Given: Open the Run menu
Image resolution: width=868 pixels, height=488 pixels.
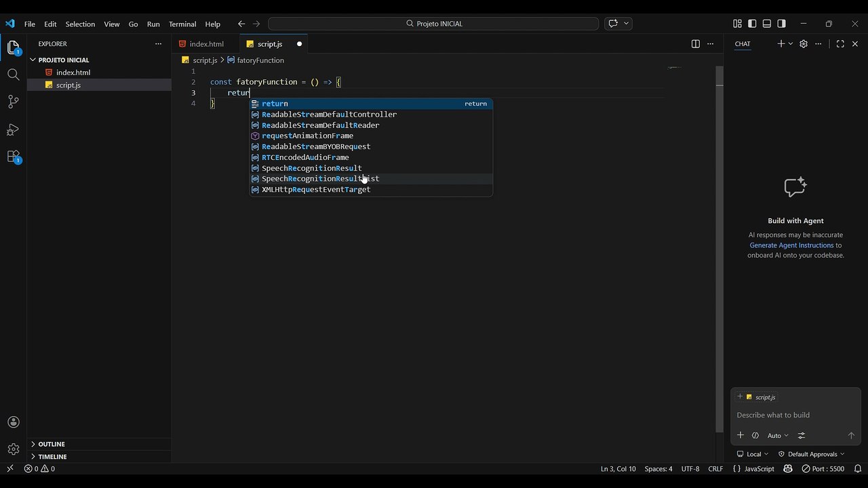Looking at the screenshot, I should (x=153, y=24).
